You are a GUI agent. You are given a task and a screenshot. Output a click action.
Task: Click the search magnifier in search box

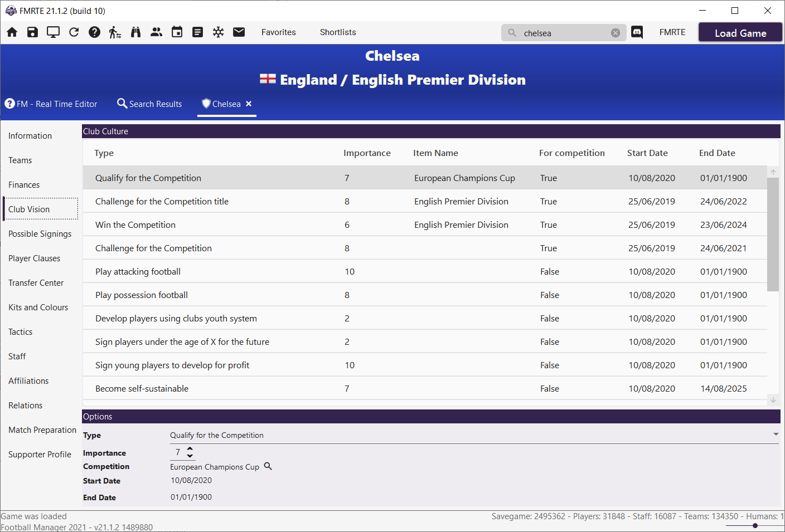click(512, 33)
